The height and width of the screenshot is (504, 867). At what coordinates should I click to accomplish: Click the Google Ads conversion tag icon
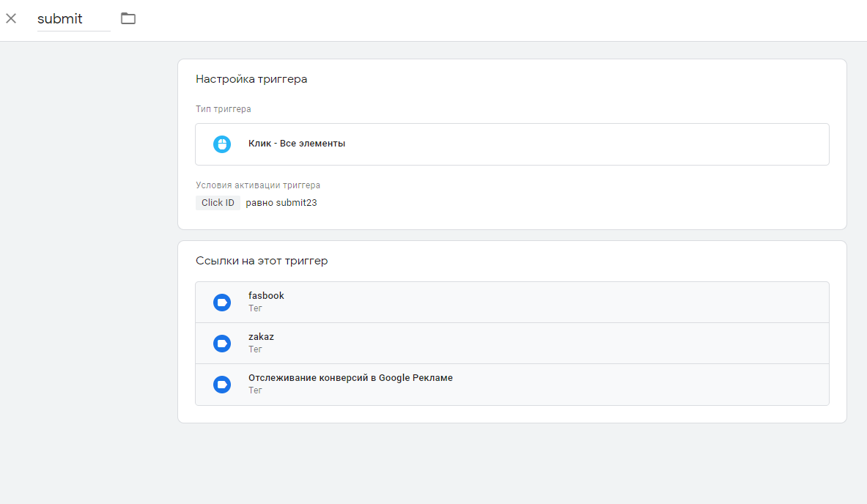tap(222, 385)
